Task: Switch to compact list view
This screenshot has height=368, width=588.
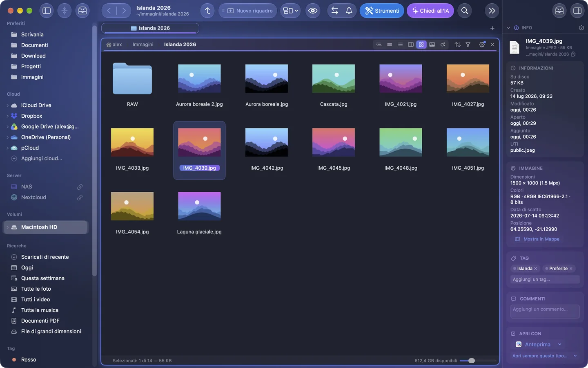Action: [390, 45]
